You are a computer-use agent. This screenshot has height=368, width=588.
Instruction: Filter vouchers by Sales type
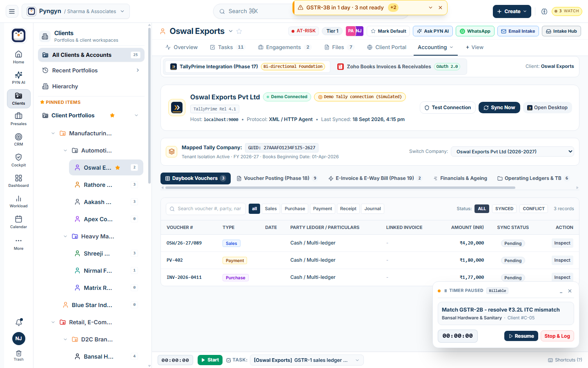pyautogui.click(x=271, y=209)
